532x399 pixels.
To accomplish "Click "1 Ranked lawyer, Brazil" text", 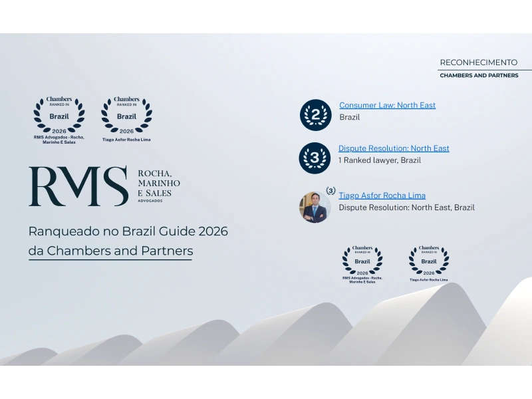I will click(379, 160).
